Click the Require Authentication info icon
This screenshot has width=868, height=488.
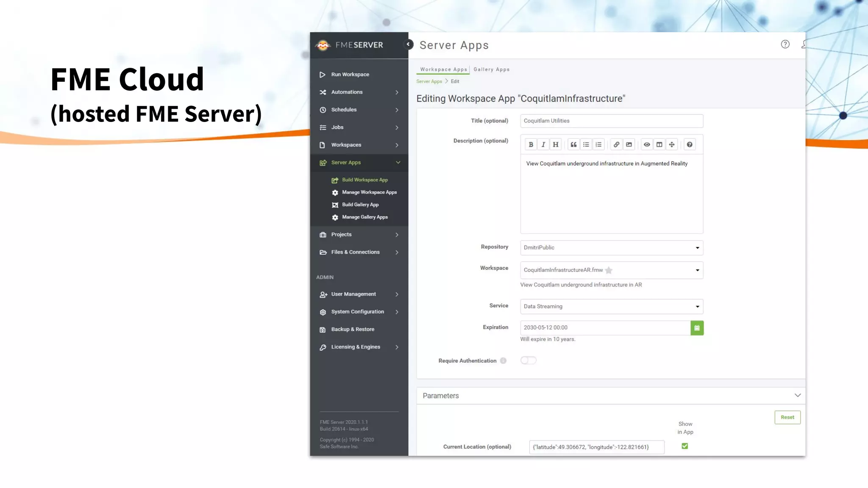pyautogui.click(x=503, y=361)
